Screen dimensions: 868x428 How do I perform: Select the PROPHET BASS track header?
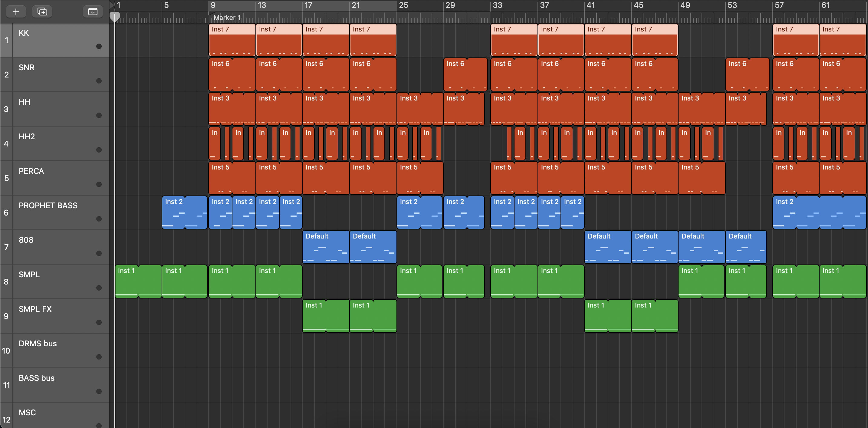pos(48,206)
